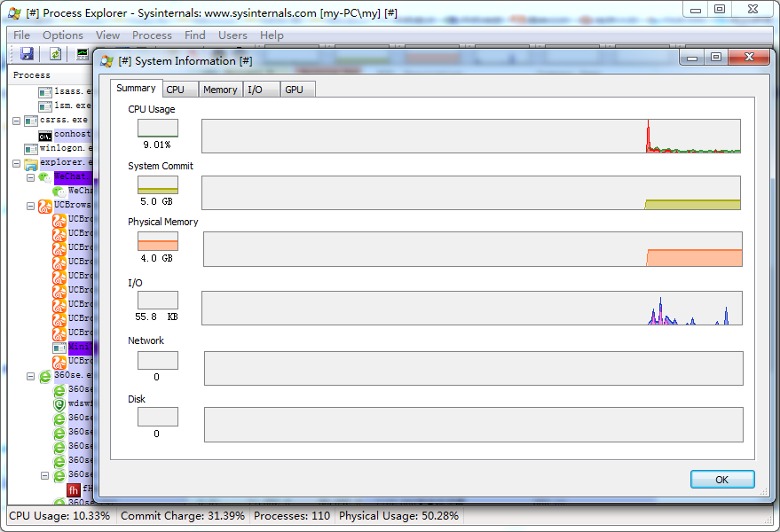This screenshot has width=780, height=532.
Task: Click the Refresh Now toolbar icon
Action: pos(55,54)
